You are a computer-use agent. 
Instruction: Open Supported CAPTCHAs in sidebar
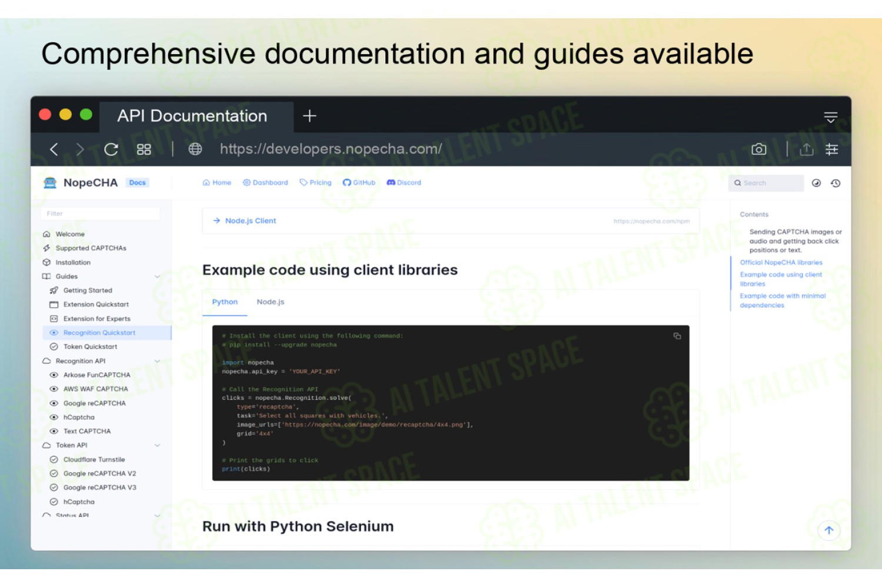(x=91, y=248)
